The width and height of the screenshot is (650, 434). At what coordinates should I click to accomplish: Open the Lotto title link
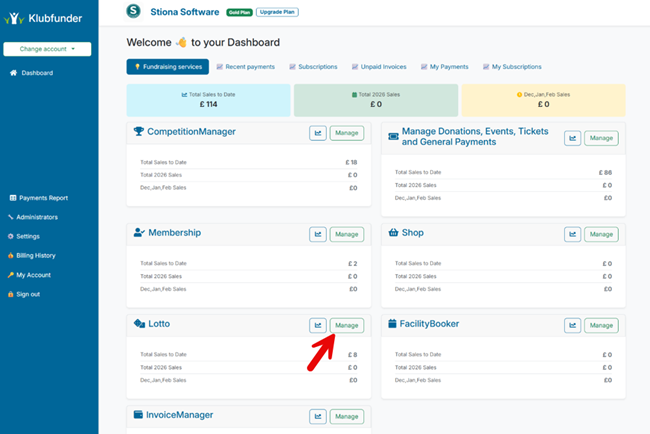159,324
